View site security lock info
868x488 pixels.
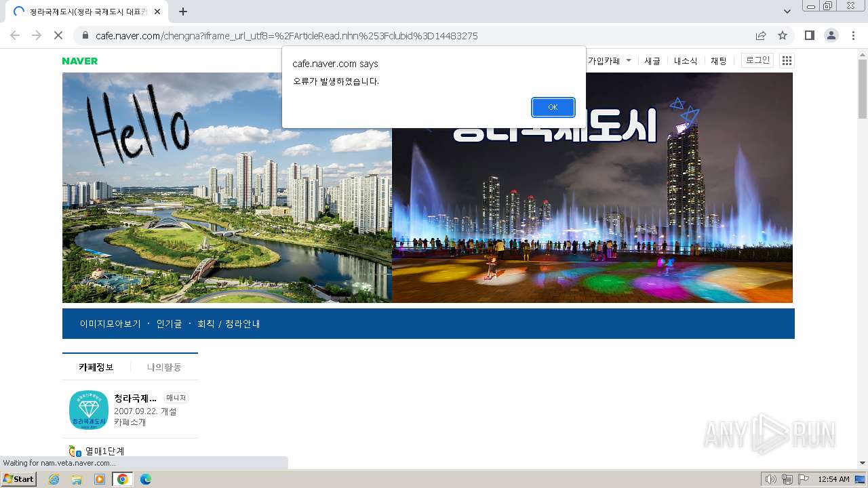coord(85,35)
